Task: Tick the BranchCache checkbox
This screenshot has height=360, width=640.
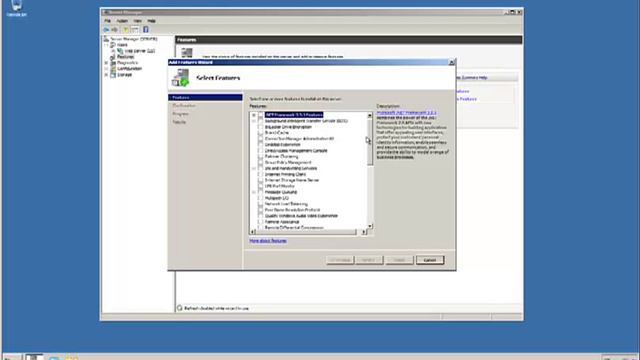Action: tap(260, 133)
